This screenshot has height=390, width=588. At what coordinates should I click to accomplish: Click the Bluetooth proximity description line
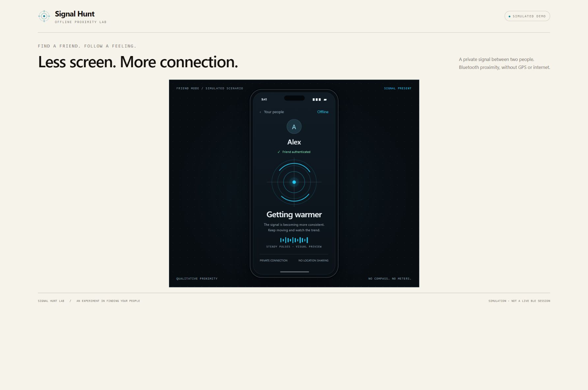point(504,67)
